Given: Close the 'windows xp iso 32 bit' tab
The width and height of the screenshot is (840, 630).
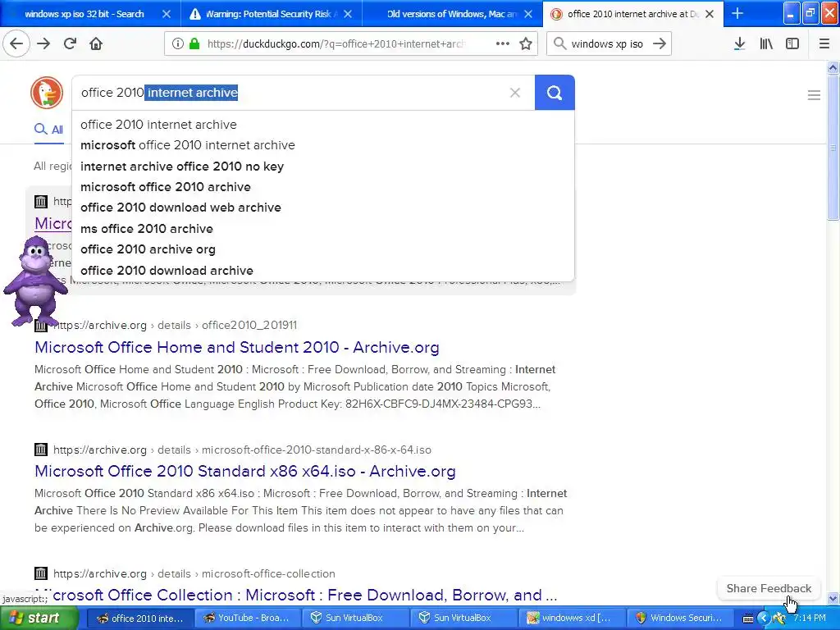Looking at the screenshot, I should pyautogui.click(x=167, y=14).
